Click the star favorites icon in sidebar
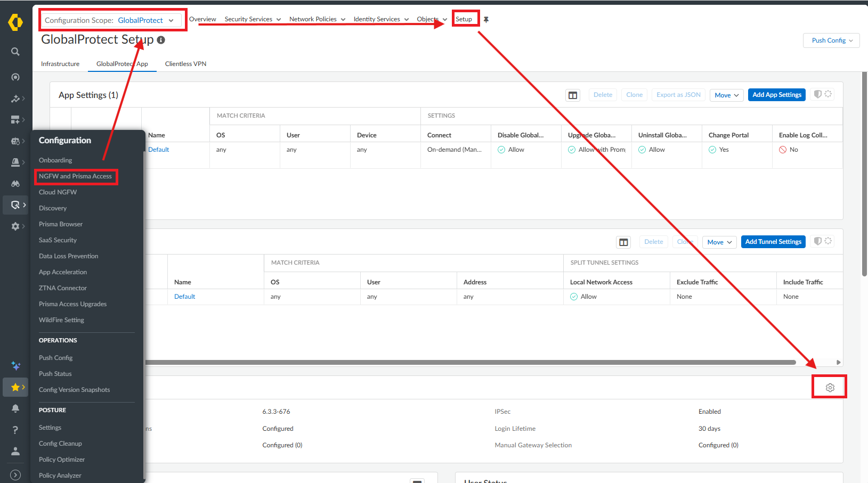Screen dimensions: 868x483 [x=15, y=387]
